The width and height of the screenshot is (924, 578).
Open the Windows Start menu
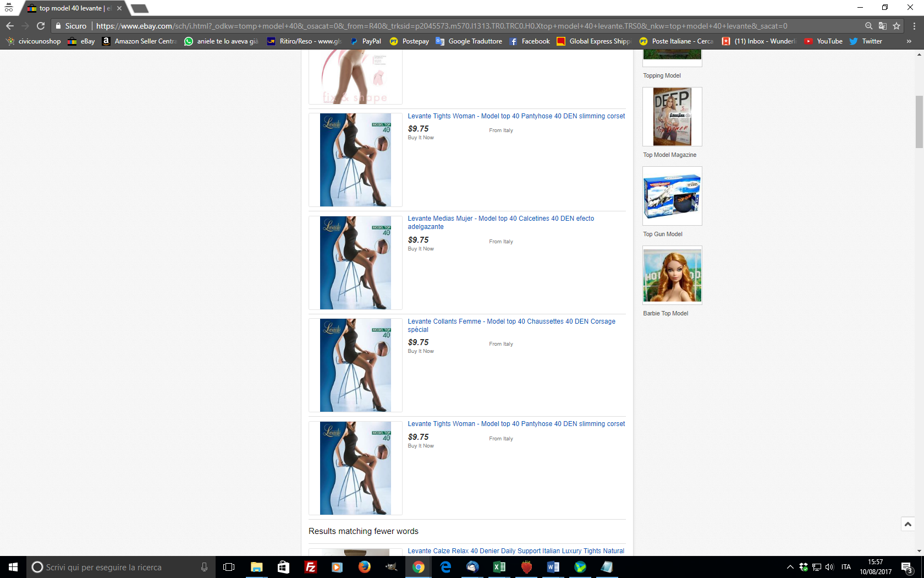[x=13, y=567]
